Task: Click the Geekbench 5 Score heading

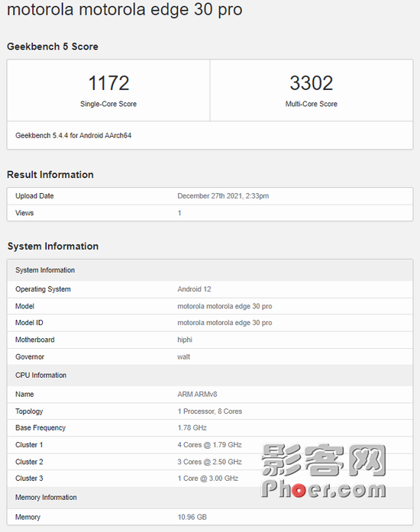Action: 53,47
